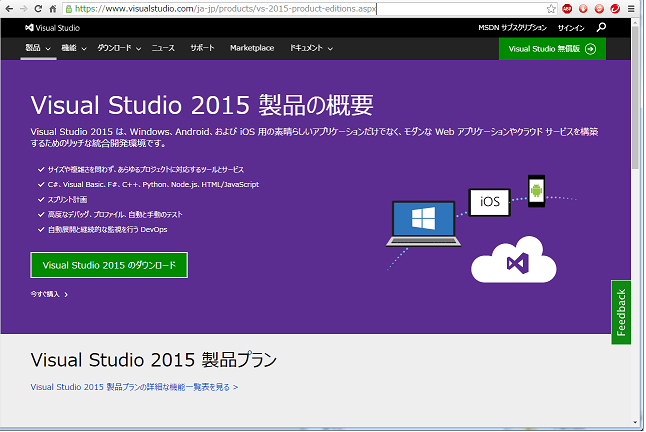
Task: Open the green Feedback side tab
Action: click(x=621, y=312)
